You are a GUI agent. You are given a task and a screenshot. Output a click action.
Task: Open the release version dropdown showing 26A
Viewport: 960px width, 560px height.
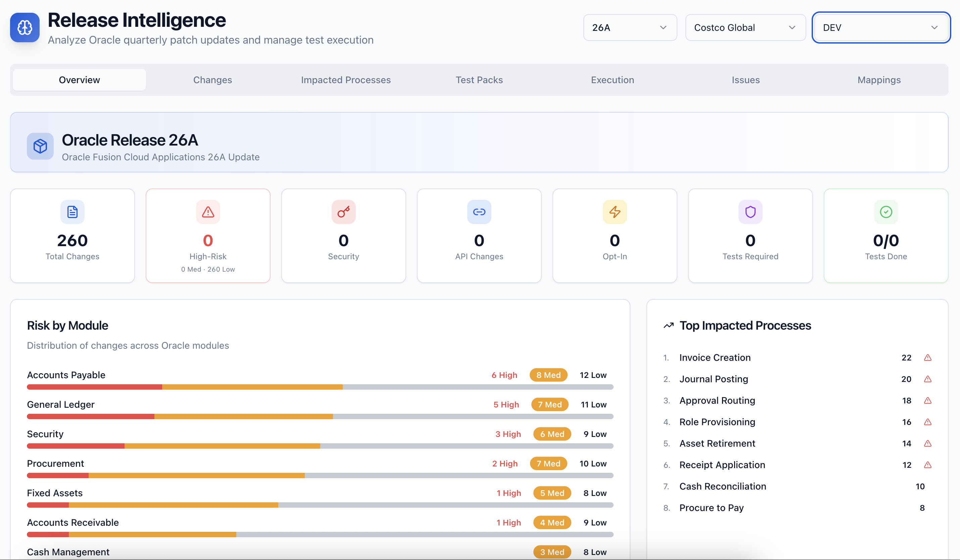tap(630, 27)
